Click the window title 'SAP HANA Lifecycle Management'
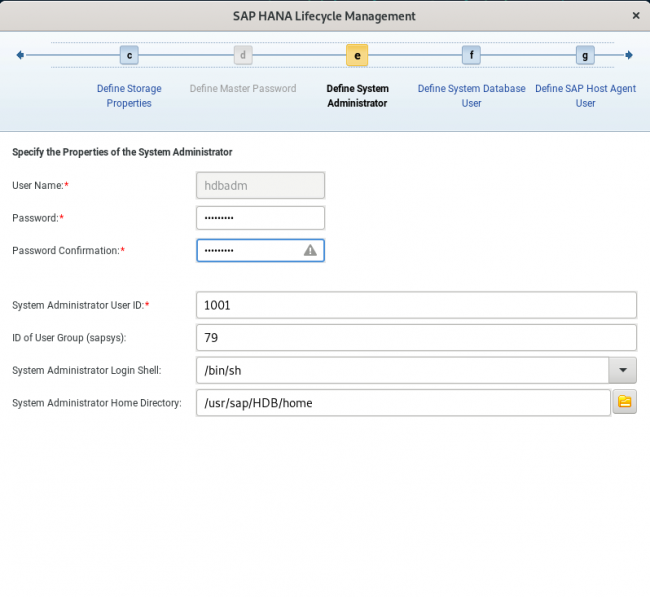The image size is (650, 597). coord(324,16)
